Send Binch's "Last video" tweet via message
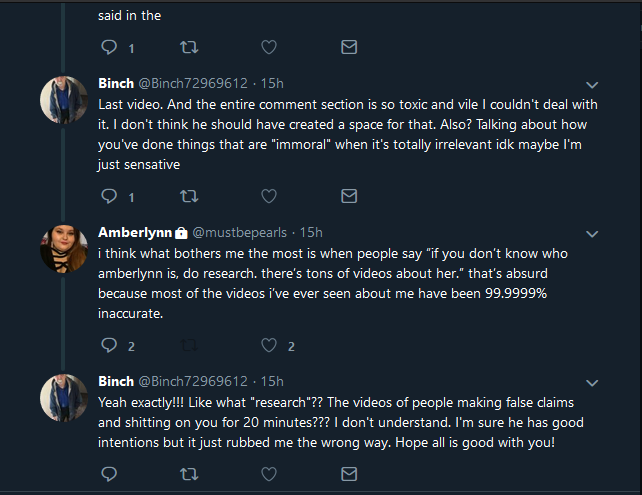The image size is (642, 495). (349, 196)
